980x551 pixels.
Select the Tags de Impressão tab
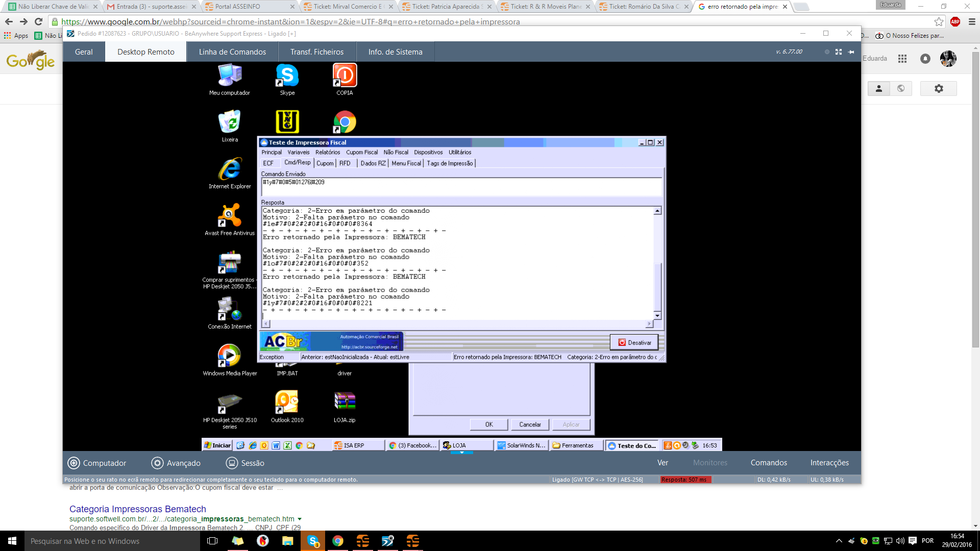450,163
